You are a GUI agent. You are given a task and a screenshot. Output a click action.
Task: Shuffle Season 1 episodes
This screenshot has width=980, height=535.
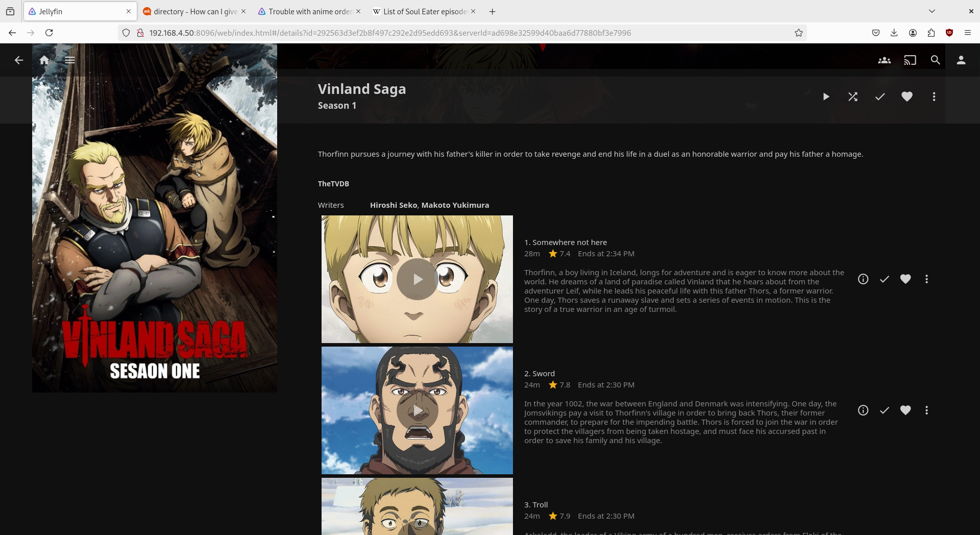pyautogui.click(x=853, y=96)
